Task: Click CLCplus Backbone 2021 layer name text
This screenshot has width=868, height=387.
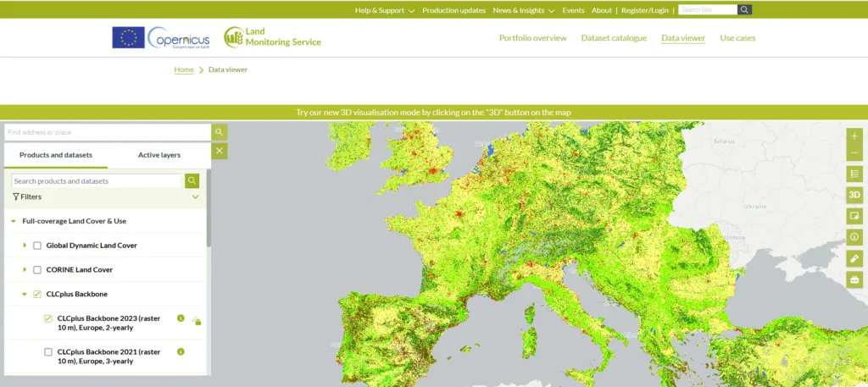Action: pyautogui.click(x=109, y=356)
